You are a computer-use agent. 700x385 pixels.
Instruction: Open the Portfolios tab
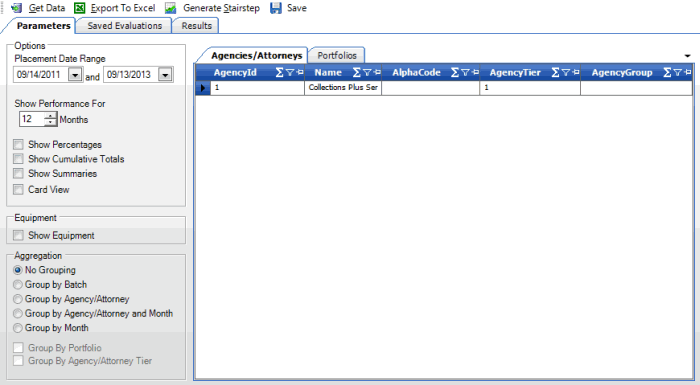(337, 55)
